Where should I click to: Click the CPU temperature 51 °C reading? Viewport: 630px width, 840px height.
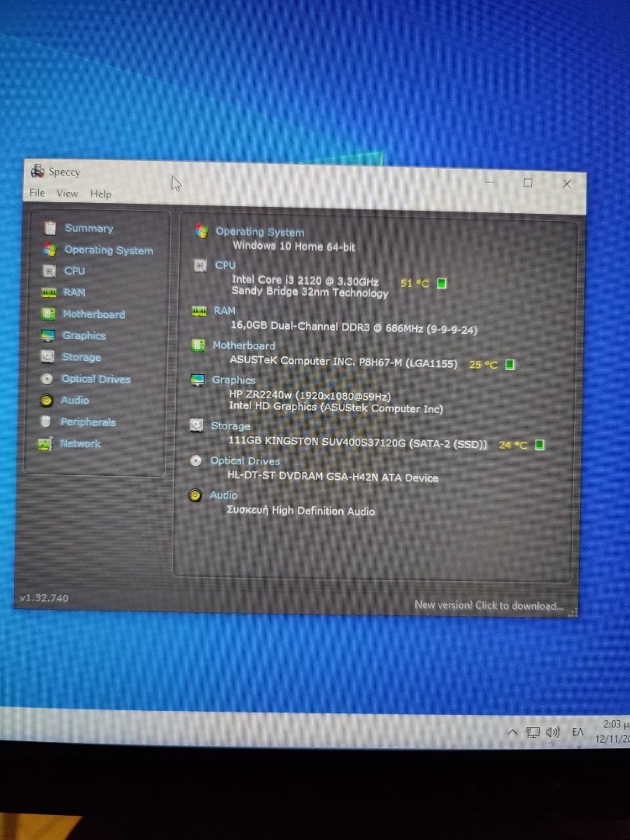415,283
